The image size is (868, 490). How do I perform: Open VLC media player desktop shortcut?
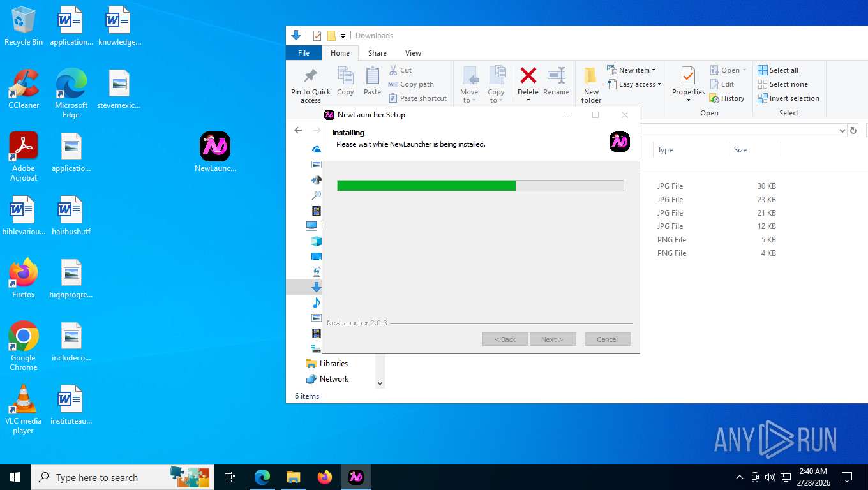click(x=24, y=410)
